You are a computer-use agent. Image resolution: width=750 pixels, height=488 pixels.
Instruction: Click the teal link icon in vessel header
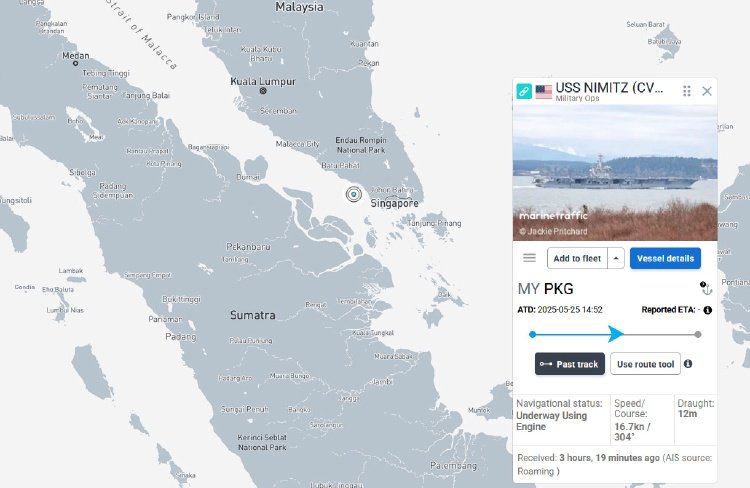point(524,91)
